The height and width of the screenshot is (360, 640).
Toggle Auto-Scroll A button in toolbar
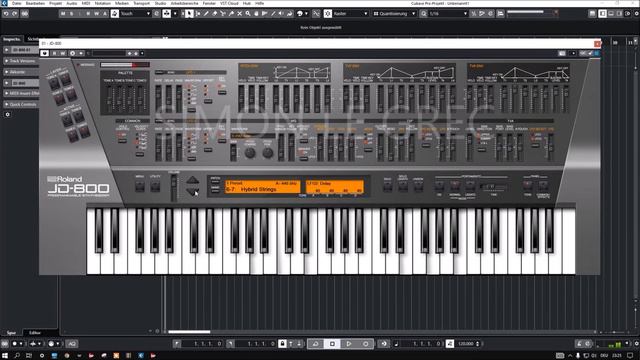[x=105, y=13]
